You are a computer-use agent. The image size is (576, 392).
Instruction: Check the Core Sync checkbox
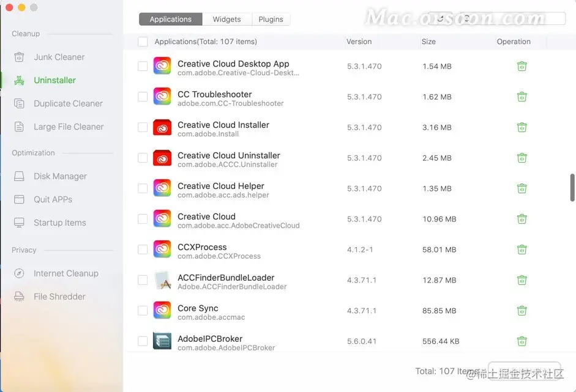pyautogui.click(x=143, y=311)
